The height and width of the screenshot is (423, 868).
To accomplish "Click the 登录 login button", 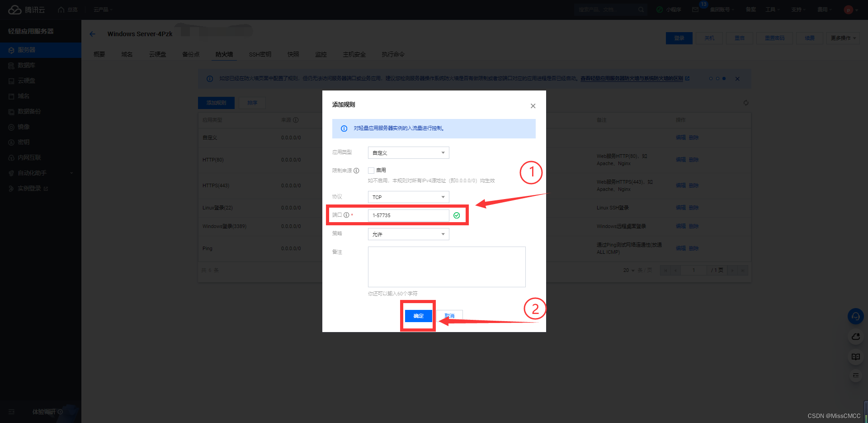I will 679,38.
